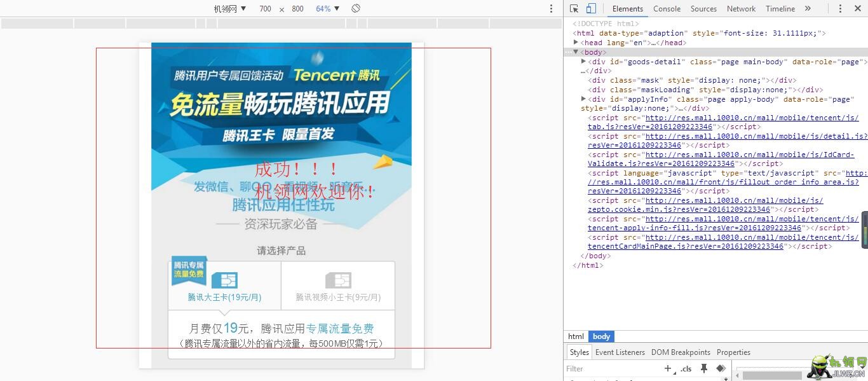Click the new style rule plus icon
Screen dimensions: 868x381
click(x=667, y=368)
